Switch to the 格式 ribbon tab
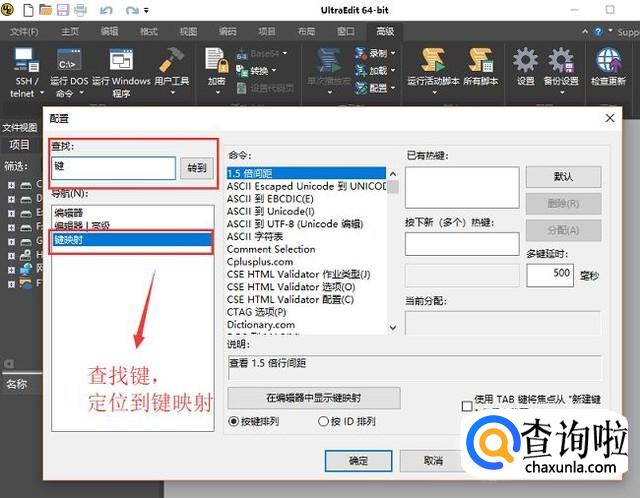This screenshot has height=498, width=640. coord(149,31)
